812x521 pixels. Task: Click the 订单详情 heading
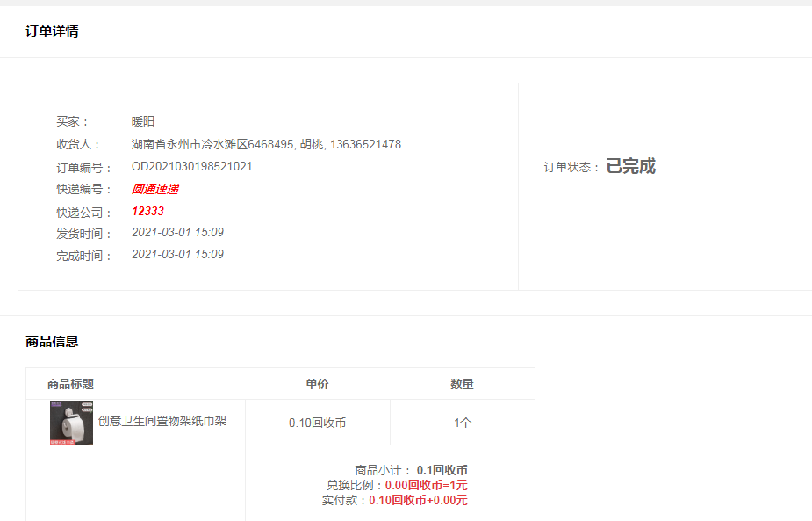[x=52, y=31]
